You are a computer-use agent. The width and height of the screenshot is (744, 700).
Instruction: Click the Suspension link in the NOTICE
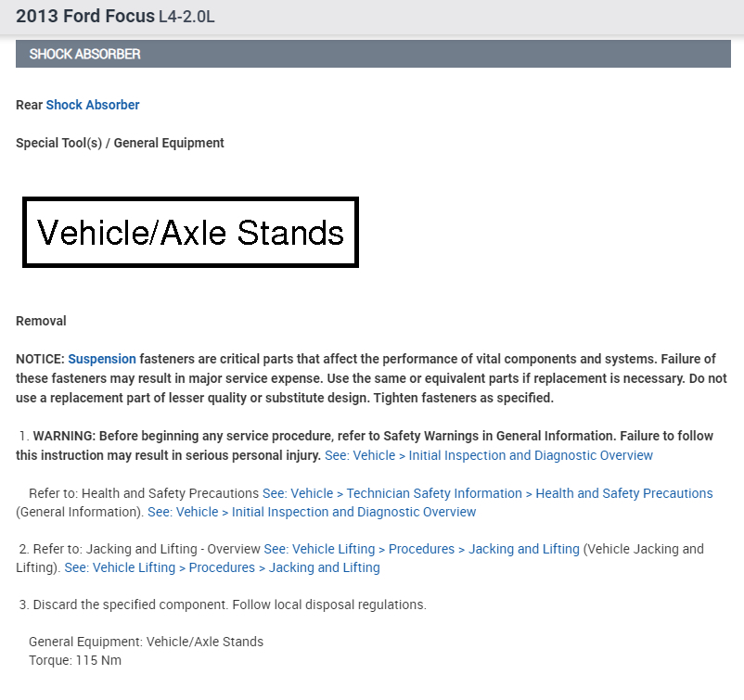(102, 359)
